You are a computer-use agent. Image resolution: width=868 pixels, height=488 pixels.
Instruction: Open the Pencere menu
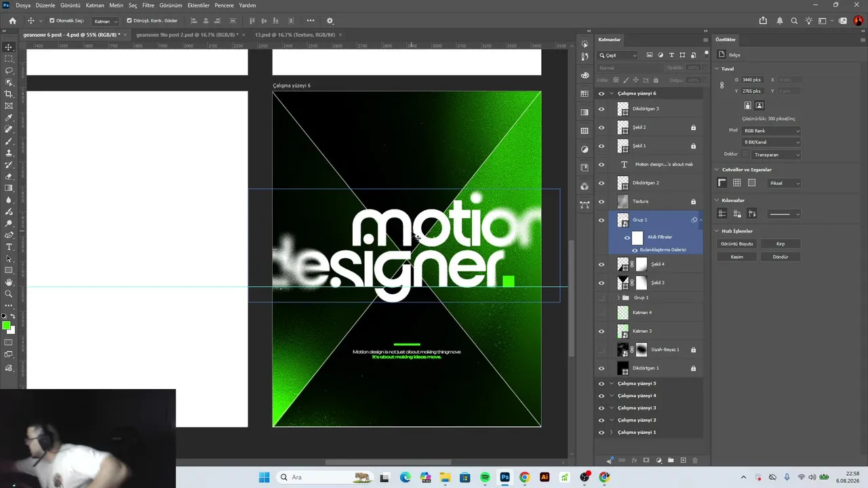(224, 5)
